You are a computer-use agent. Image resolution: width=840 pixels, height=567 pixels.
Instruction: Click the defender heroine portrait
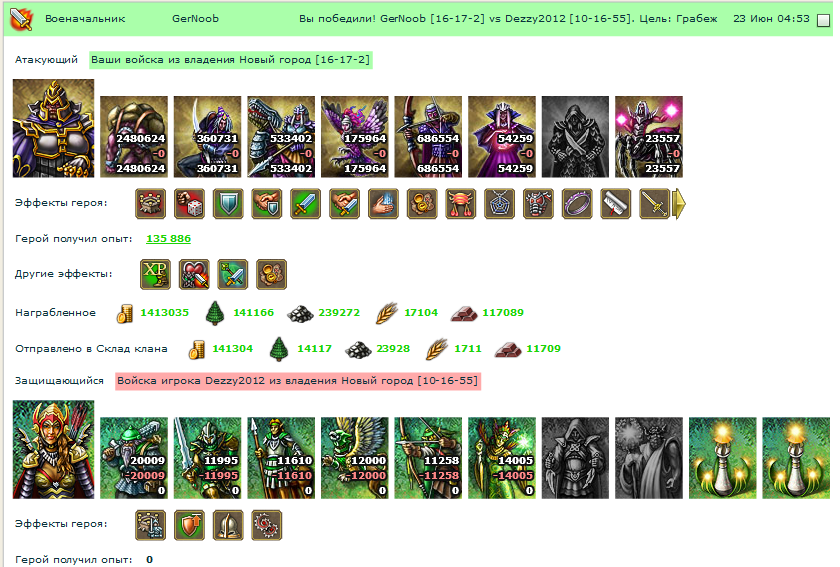(54, 450)
